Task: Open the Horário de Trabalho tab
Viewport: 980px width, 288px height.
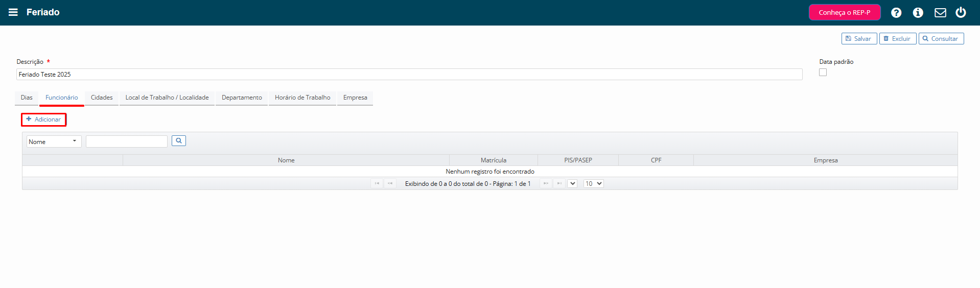Action: pyautogui.click(x=302, y=98)
